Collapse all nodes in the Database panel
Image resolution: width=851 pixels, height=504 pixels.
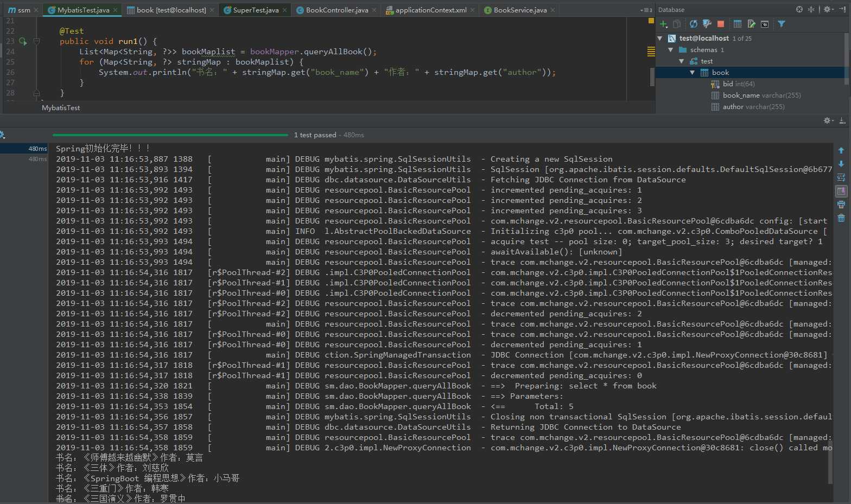click(811, 9)
